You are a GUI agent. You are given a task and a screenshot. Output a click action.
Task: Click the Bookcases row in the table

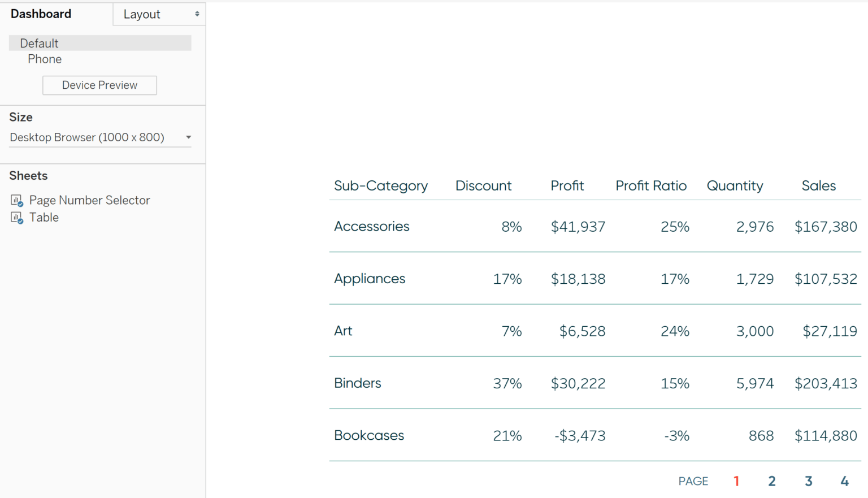point(369,435)
